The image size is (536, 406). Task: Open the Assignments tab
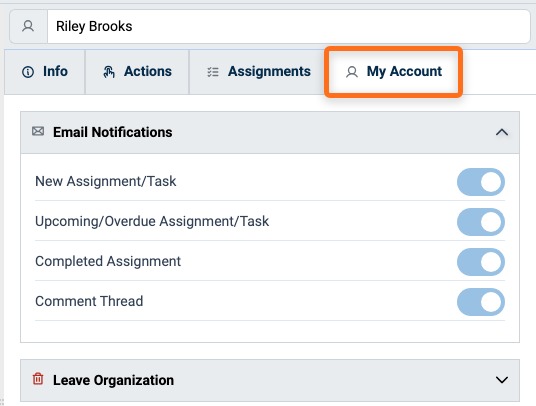pos(258,72)
